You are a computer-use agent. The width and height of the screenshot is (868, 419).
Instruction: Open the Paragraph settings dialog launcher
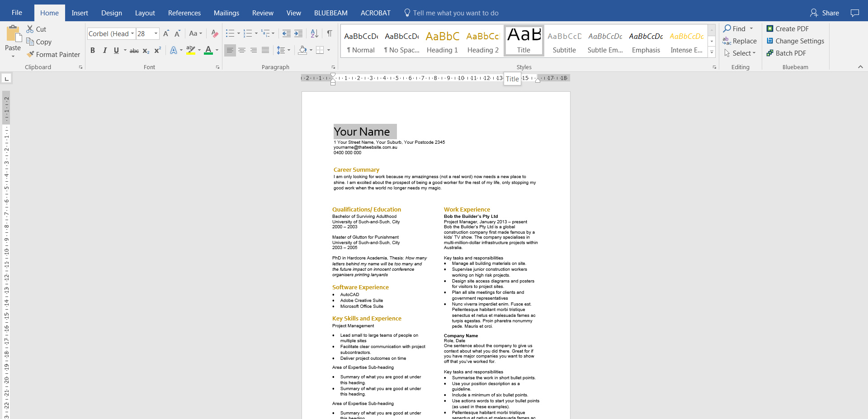[x=334, y=67]
